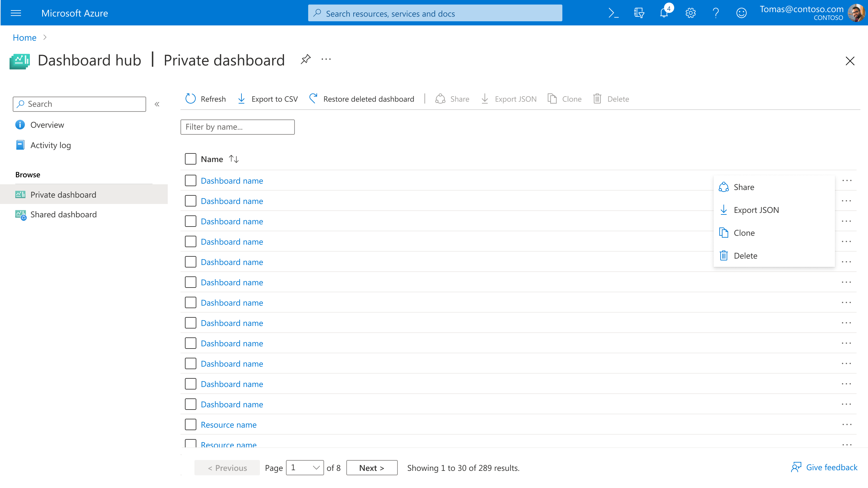This screenshot has height=488, width=868.
Task: Open a row's ellipsis context menu
Action: [x=847, y=181]
